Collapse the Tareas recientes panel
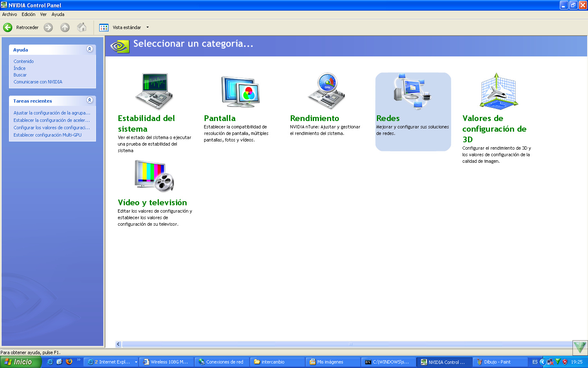The height and width of the screenshot is (368, 588). click(x=90, y=100)
